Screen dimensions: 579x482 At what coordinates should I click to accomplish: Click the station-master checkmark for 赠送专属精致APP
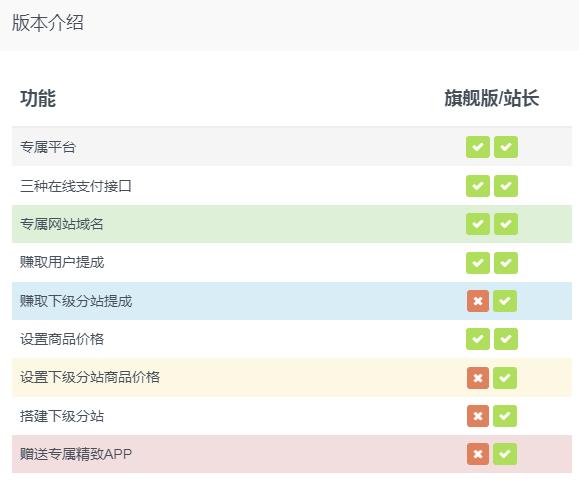coord(505,454)
